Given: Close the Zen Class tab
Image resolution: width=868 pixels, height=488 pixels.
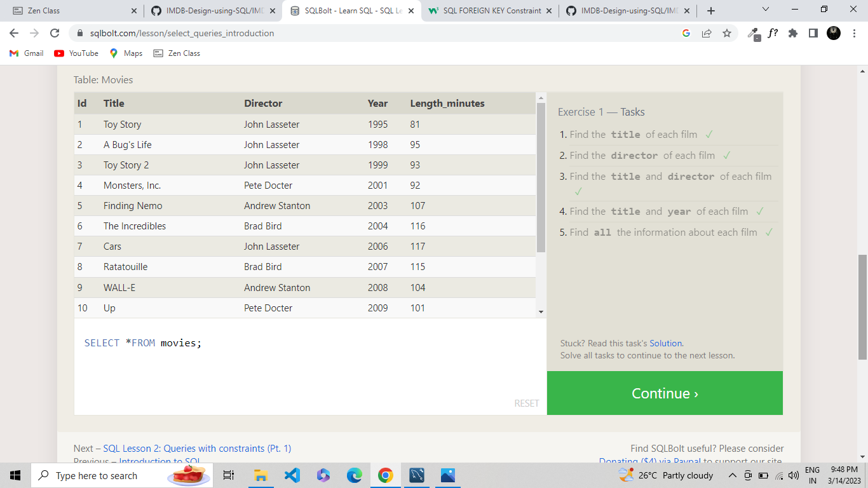Looking at the screenshot, I should click(133, 11).
